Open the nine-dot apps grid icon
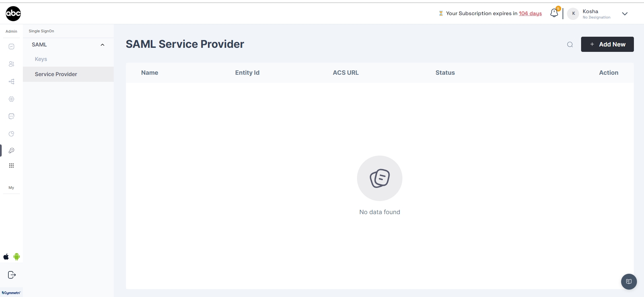The width and height of the screenshot is (644, 297). 11,166
